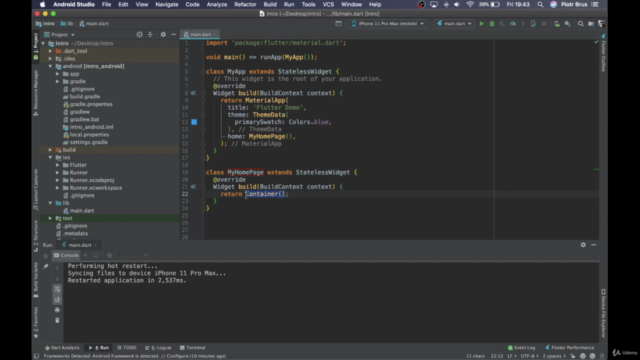Toggle the 2: Favorites side tab
The width and height of the screenshot is (640, 360).
pyautogui.click(x=36, y=322)
